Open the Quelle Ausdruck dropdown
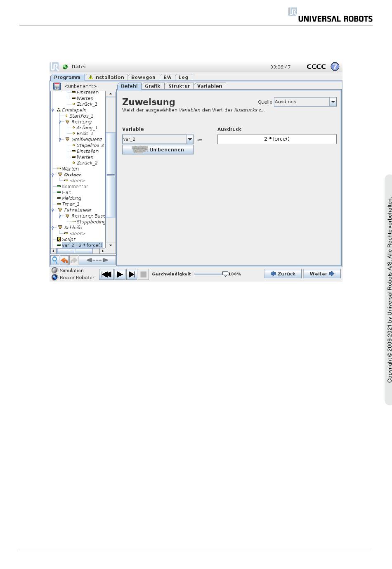 (x=333, y=102)
